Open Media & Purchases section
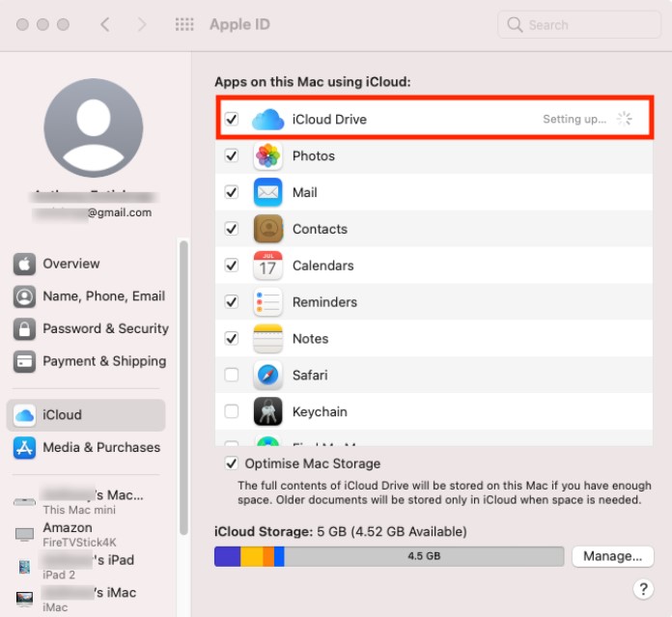Screen dimensions: 672x617 pyautogui.click(x=86, y=448)
